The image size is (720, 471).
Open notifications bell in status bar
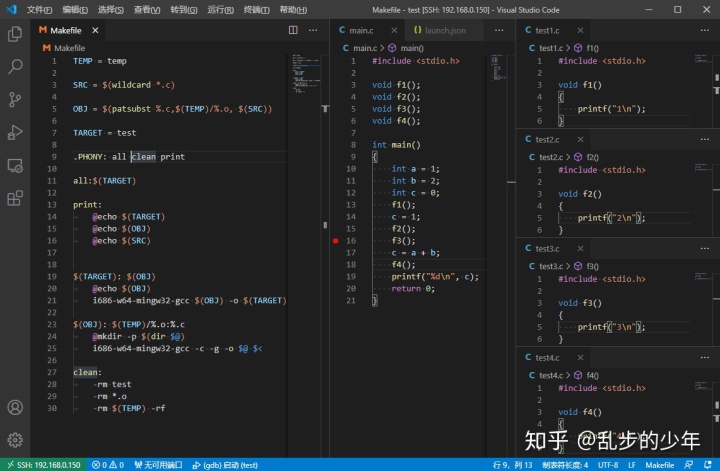pyautogui.click(x=708, y=465)
